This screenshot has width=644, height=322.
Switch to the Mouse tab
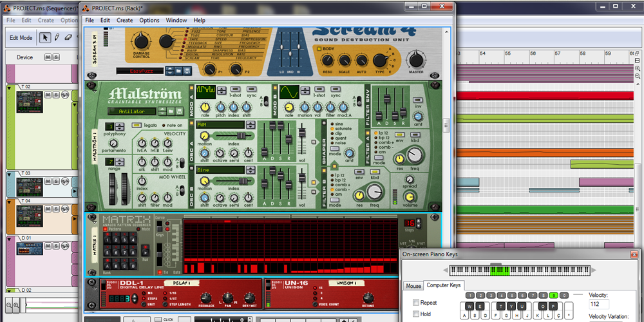[x=413, y=285]
